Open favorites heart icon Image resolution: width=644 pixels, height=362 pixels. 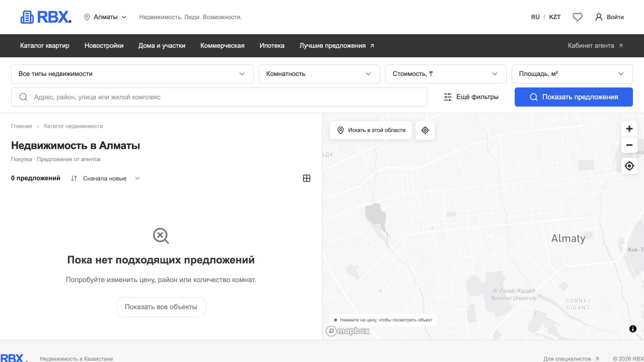[x=578, y=17]
